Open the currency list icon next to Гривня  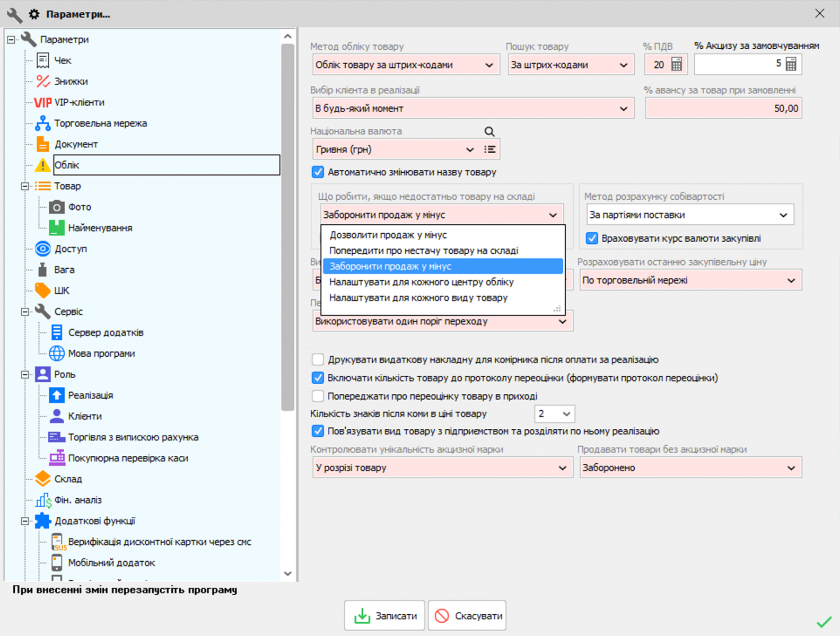(x=489, y=149)
